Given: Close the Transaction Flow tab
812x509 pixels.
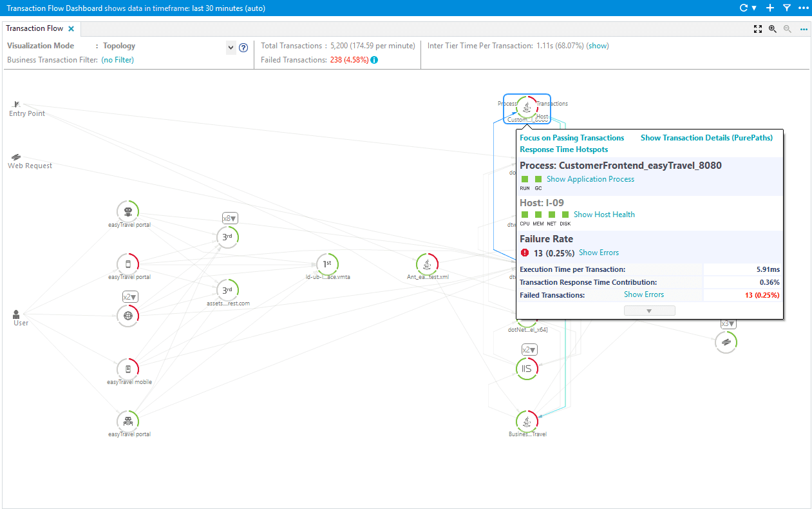Looking at the screenshot, I should [71, 29].
